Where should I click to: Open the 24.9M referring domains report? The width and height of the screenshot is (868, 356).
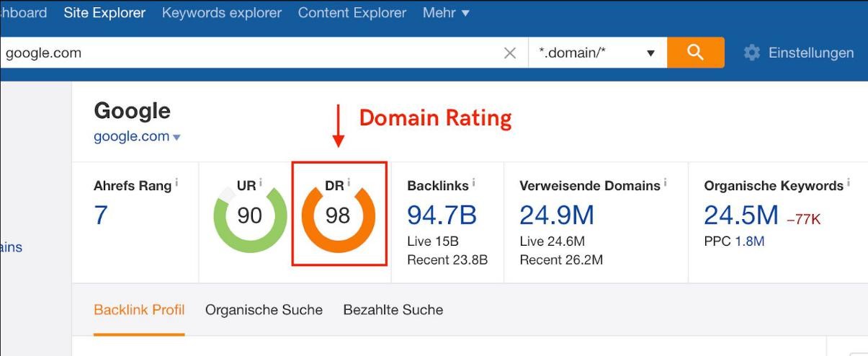(x=557, y=215)
